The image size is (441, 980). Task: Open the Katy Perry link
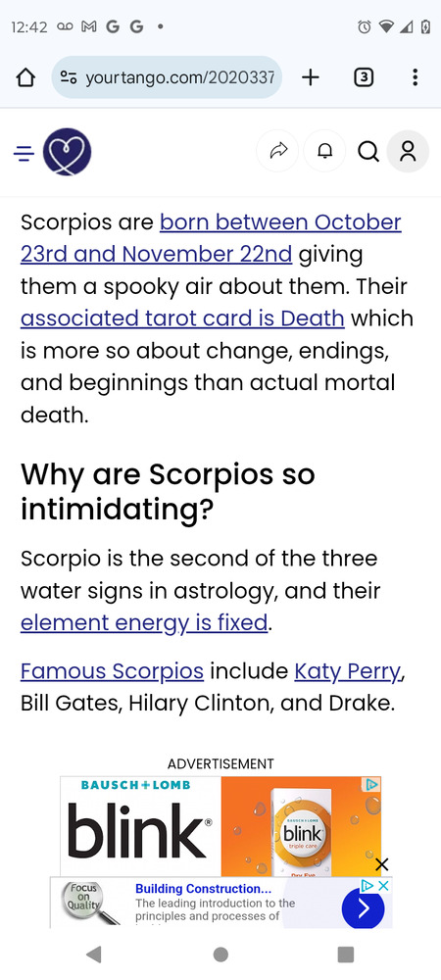click(x=347, y=671)
